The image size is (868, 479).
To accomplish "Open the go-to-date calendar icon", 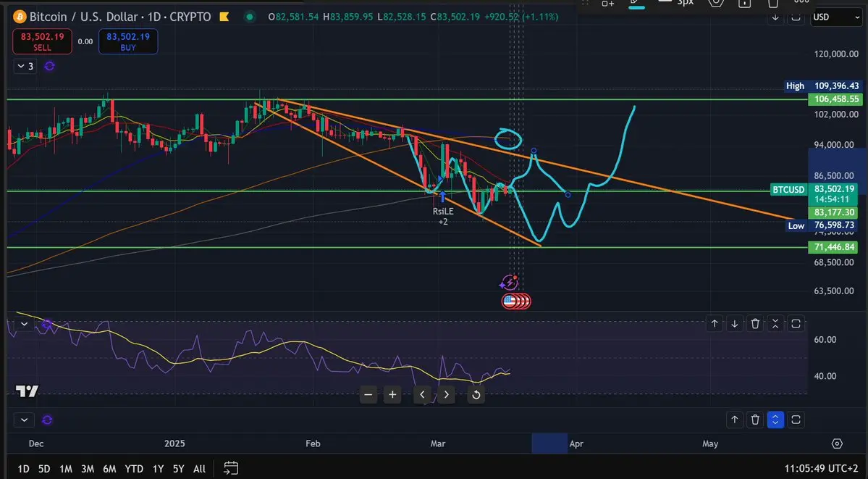I will [231, 468].
